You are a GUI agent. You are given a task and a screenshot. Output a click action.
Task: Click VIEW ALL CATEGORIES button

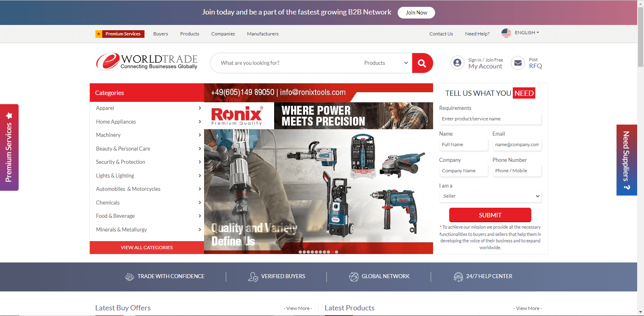click(147, 248)
